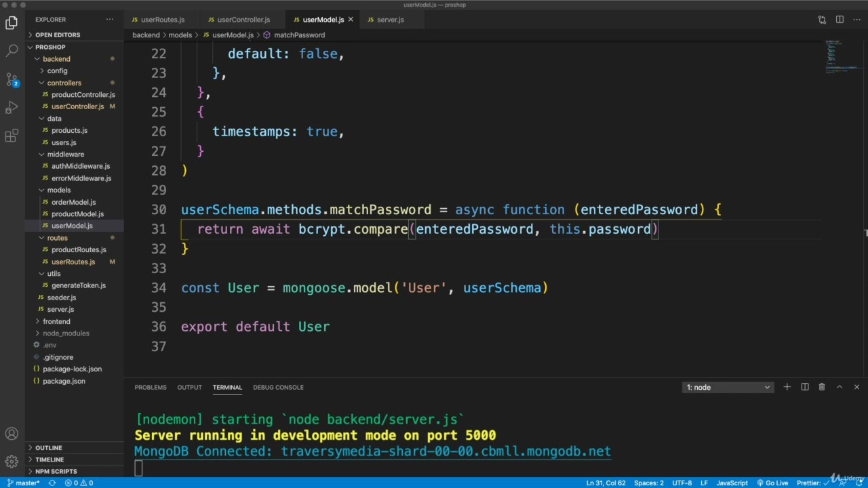The width and height of the screenshot is (868, 488).
Task: Open the Output panel tab
Action: click(190, 387)
